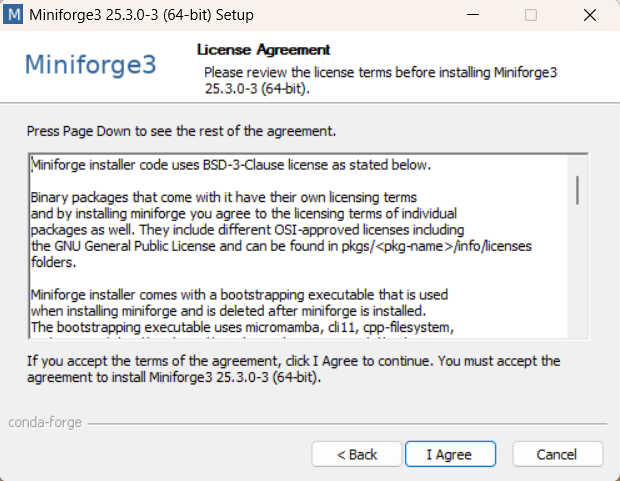Go back with the < Back button
This screenshot has width=620, height=481.
357,454
